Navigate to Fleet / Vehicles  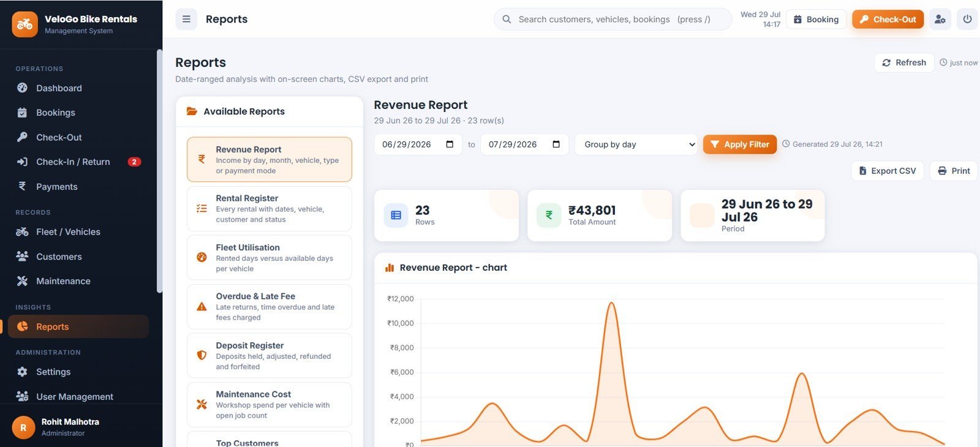tap(78, 231)
